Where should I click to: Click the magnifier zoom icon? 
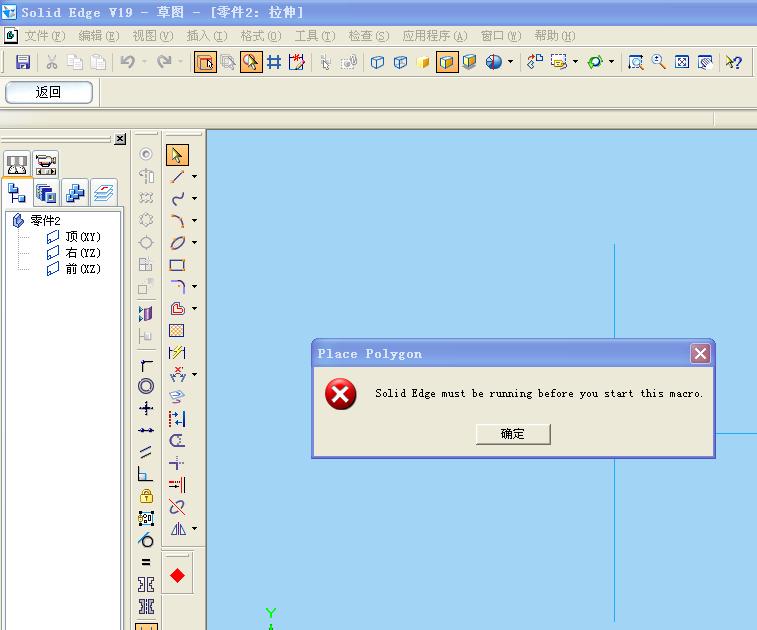659,62
